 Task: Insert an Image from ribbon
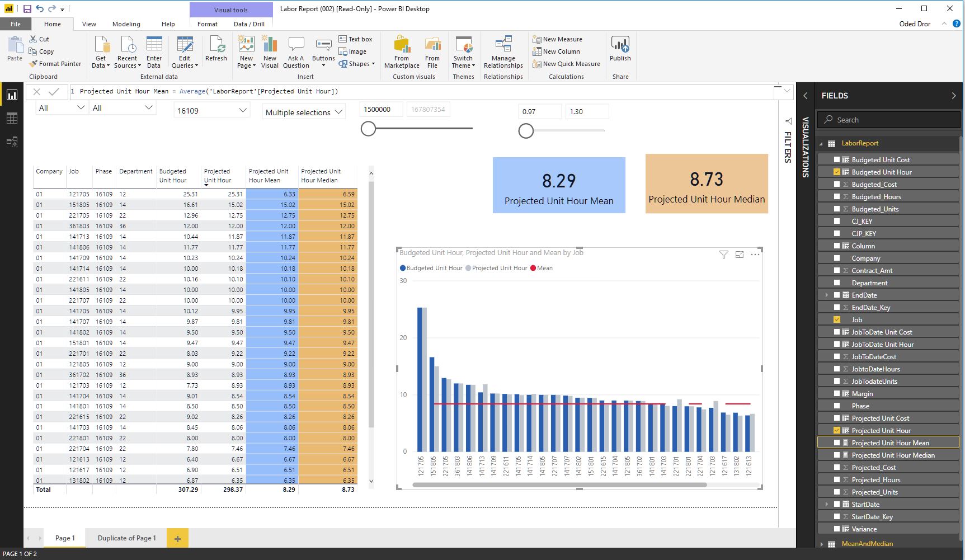pyautogui.click(x=352, y=51)
